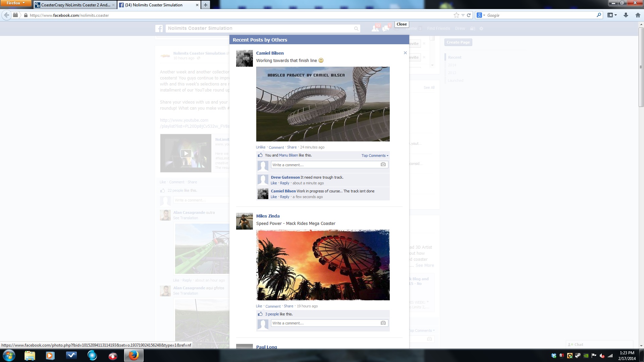Like Camiel Bilsen's work in progress comment
Image resolution: width=644 pixels, height=362 pixels.
pyautogui.click(x=274, y=197)
